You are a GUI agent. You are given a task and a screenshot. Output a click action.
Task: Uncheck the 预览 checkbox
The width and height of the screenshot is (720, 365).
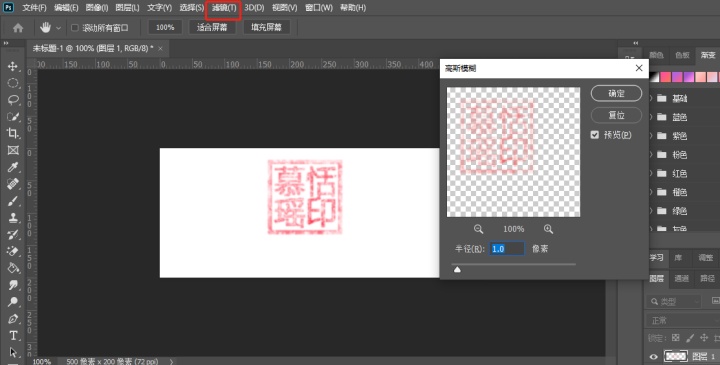pyautogui.click(x=595, y=135)
